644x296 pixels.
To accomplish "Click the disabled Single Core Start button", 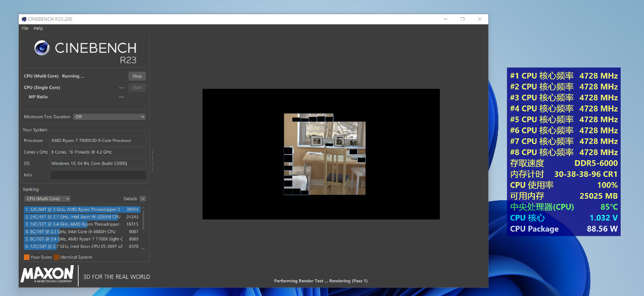I will tap(137, 88).
